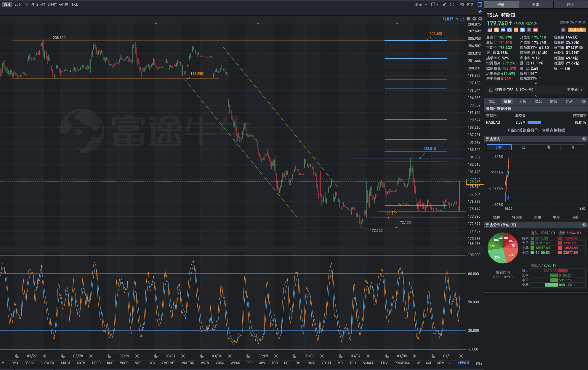Switch to the 评论 tab

[570, 4]
